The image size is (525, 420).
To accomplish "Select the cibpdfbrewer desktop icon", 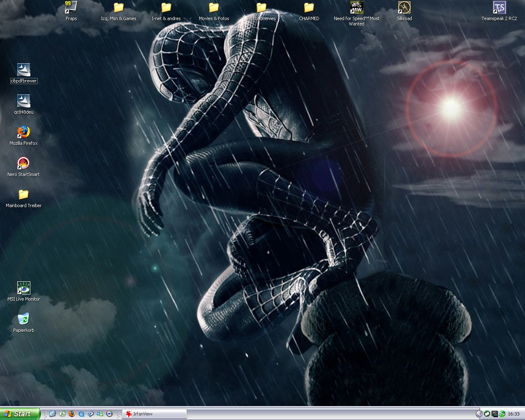I will pos(23,70).
